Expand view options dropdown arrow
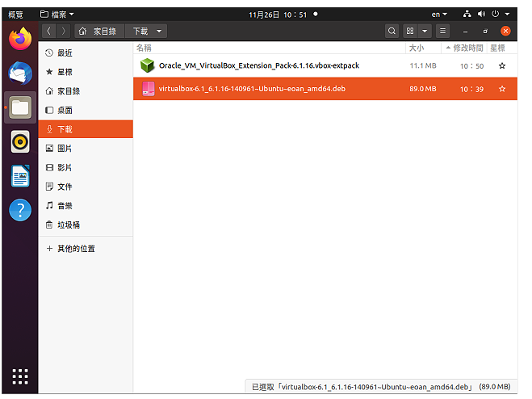This screenshot has width=532, height=399. 425,31
